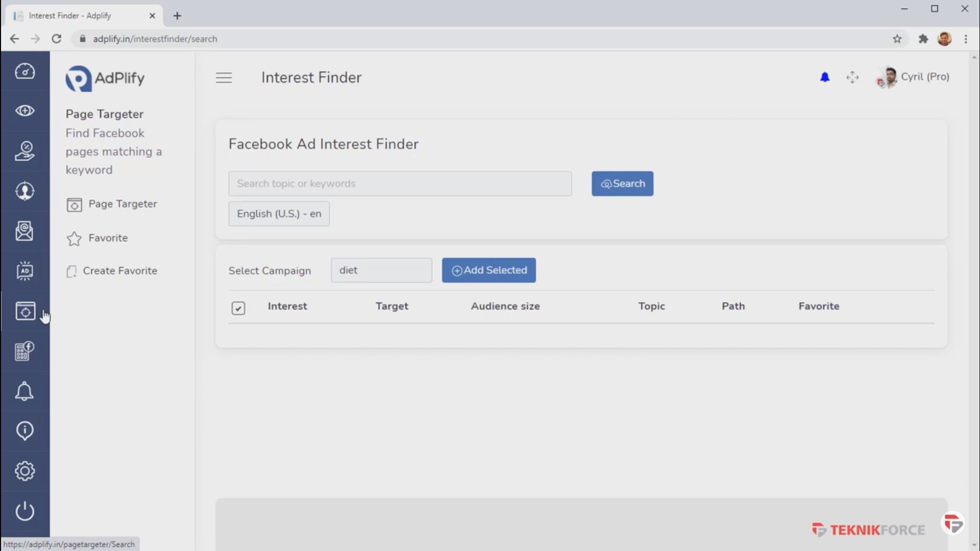This screenshot has width=980, height=551.
Task: Open the English (U.S.) language dropdown
Action: point(279,214)
